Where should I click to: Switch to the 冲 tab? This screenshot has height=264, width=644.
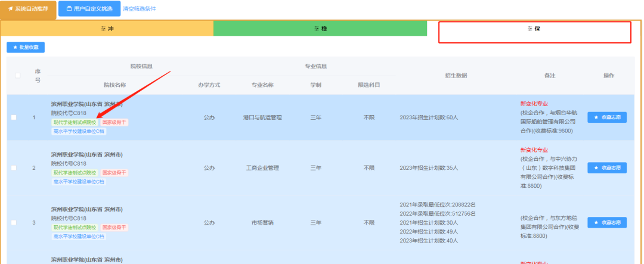[x=107, y=29]
